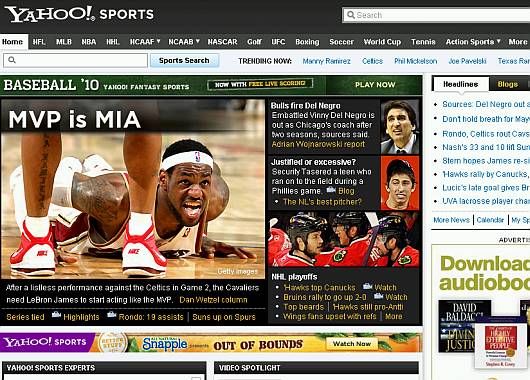
Task: Open the Joe Pavelski trending link
Action: [467, 61]
